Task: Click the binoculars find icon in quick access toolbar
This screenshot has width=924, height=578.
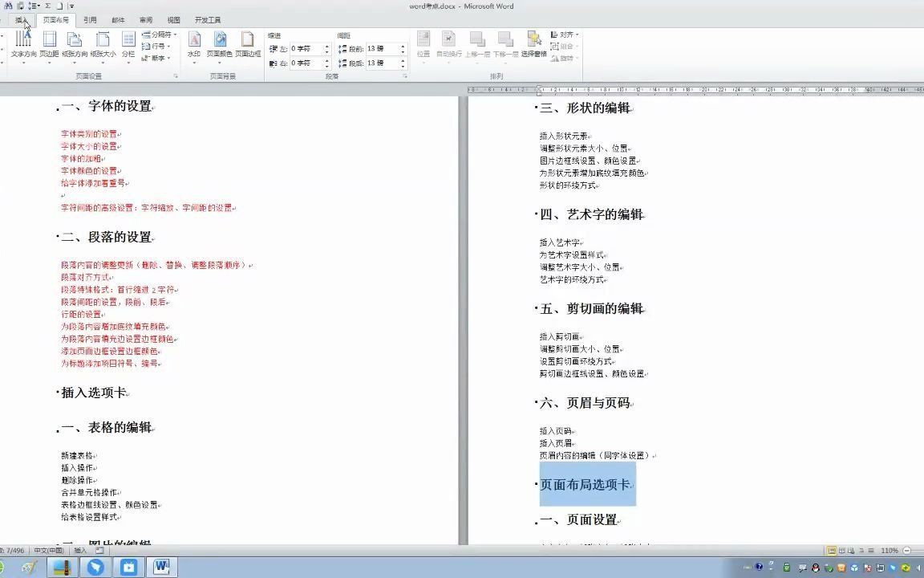Action: point(8,6)
